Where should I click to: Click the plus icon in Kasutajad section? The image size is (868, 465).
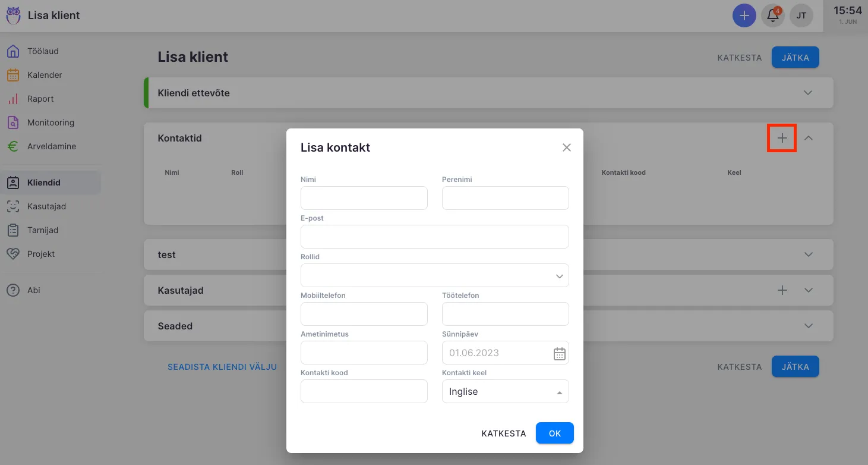[x=782, y=290]
